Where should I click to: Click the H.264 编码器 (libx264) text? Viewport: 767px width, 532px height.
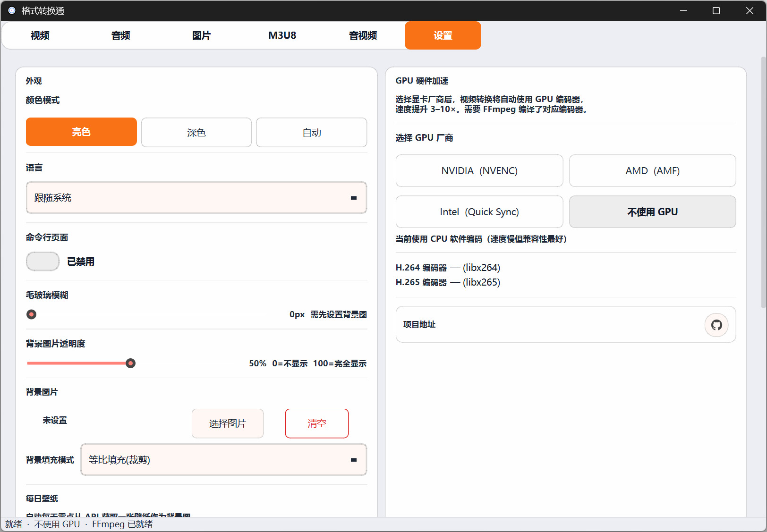pyautogui.click(x=448, y=268)
